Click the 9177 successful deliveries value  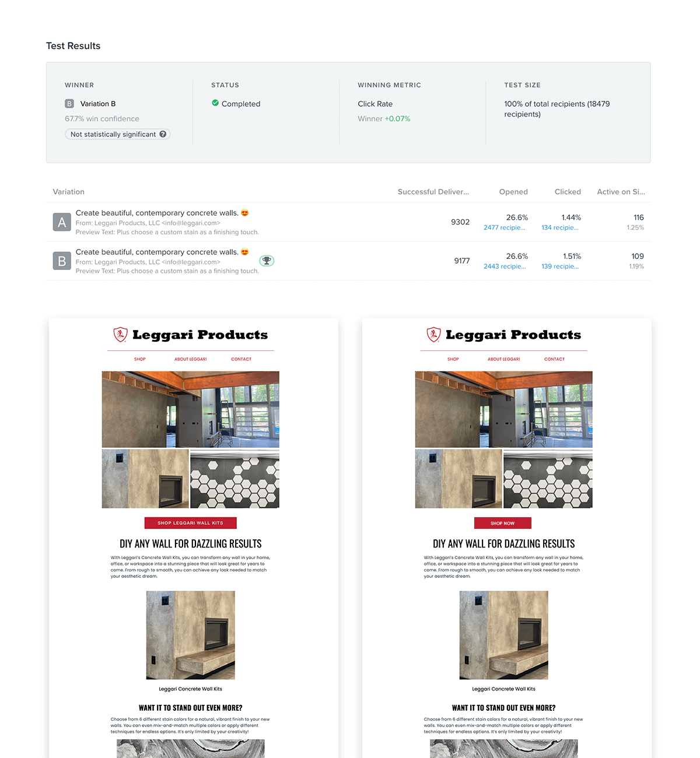(x=462, y=261)
